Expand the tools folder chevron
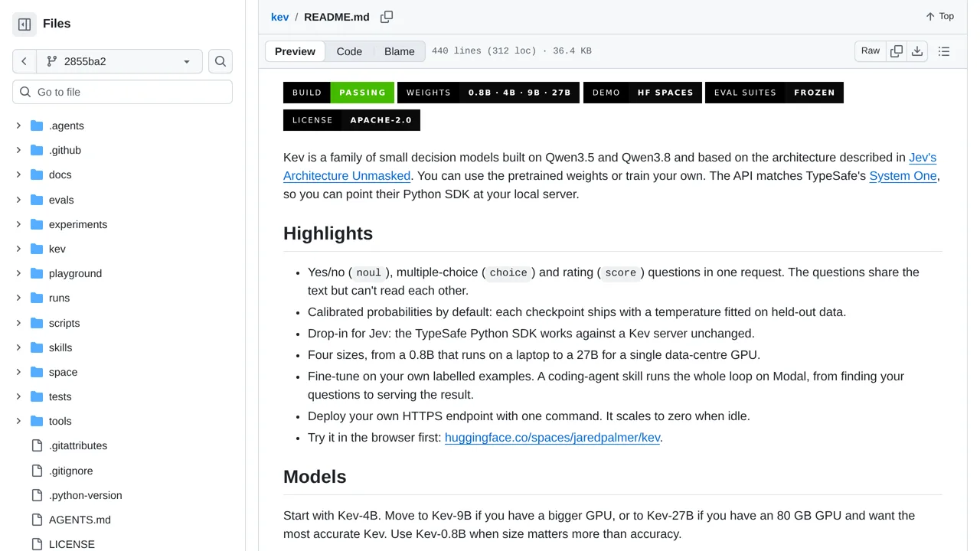The height and width of the screenshot is (551, 980). pyautogui.click(x=18, y=421)
